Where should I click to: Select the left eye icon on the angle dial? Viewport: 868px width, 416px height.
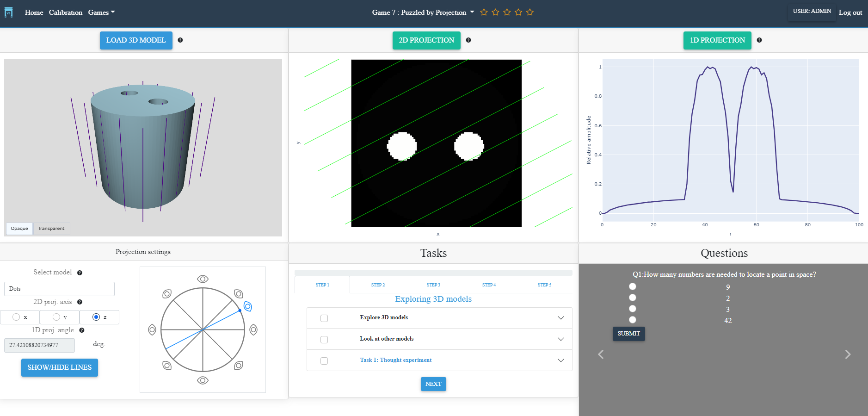point(152,329)
